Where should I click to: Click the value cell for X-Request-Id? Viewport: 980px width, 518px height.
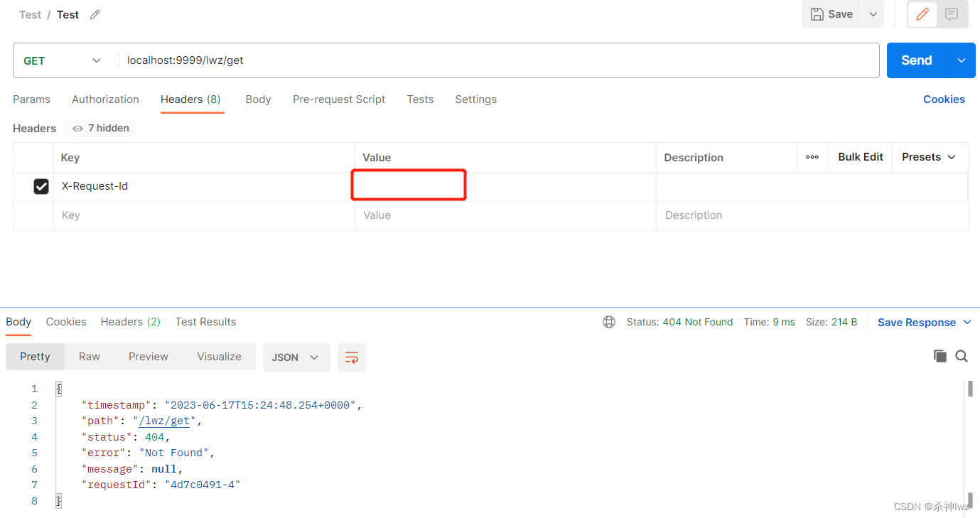click(x=505, y=186)
